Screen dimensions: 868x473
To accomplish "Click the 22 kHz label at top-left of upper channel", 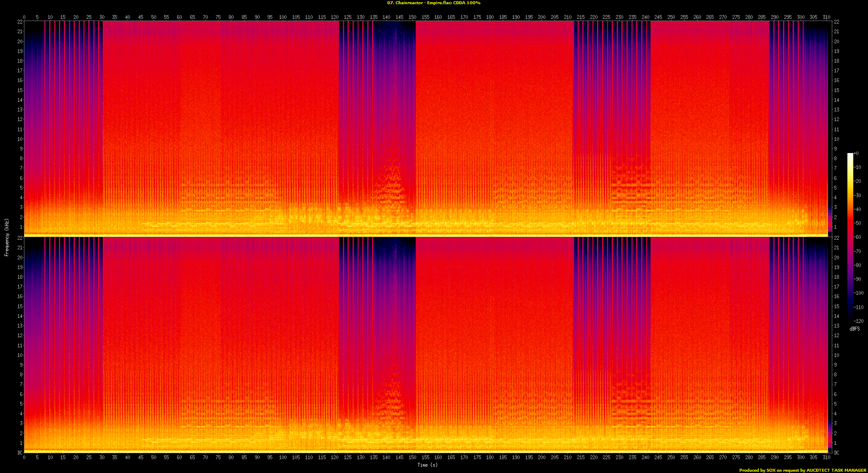I will pyautogui.click(x=20, y=22).
